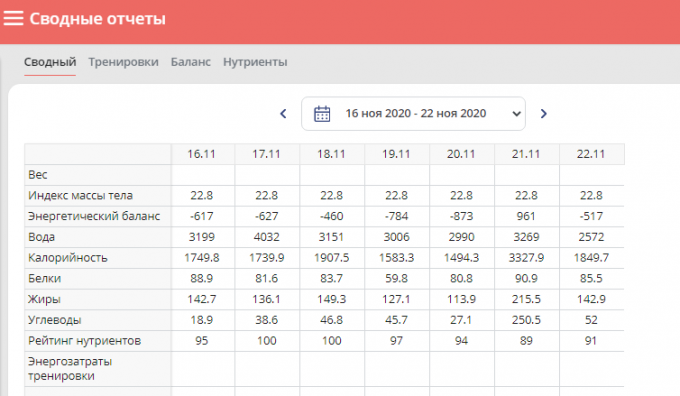Click water value 3269
Screen dimensions: 680x396
tap(526, 237)
